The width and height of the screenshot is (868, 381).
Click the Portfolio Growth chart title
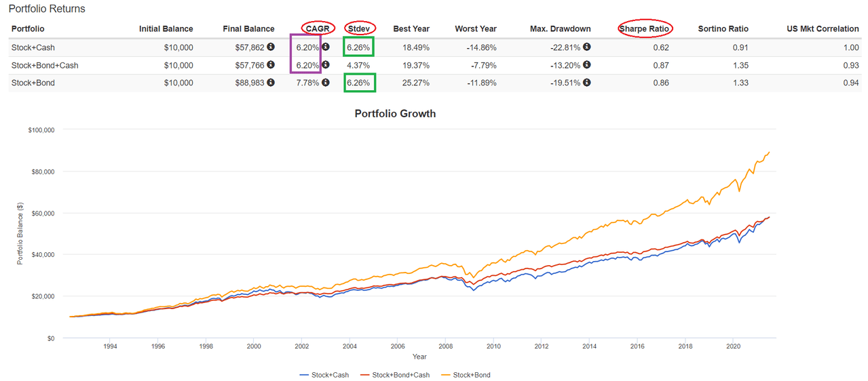[395, 114]
